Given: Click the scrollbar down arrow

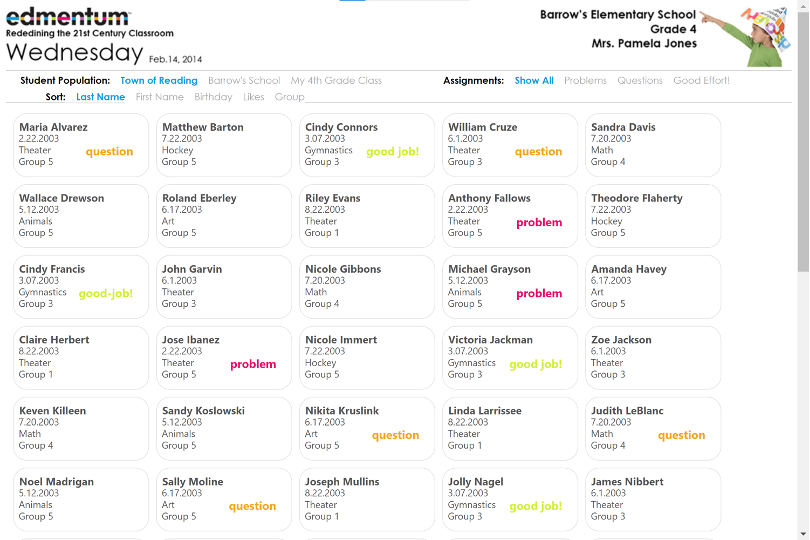Looking at the screenshot, I should tap(803, 532).
